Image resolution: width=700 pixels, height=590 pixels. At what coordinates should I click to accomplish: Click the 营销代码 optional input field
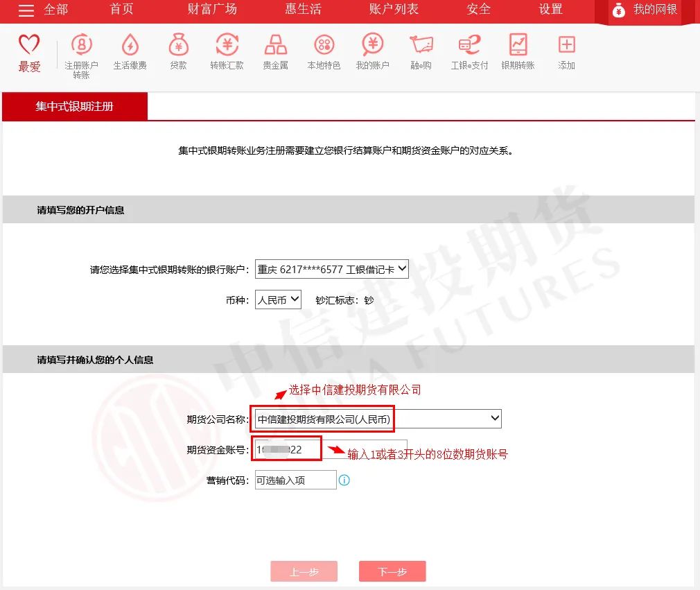[x=295, y=480]
